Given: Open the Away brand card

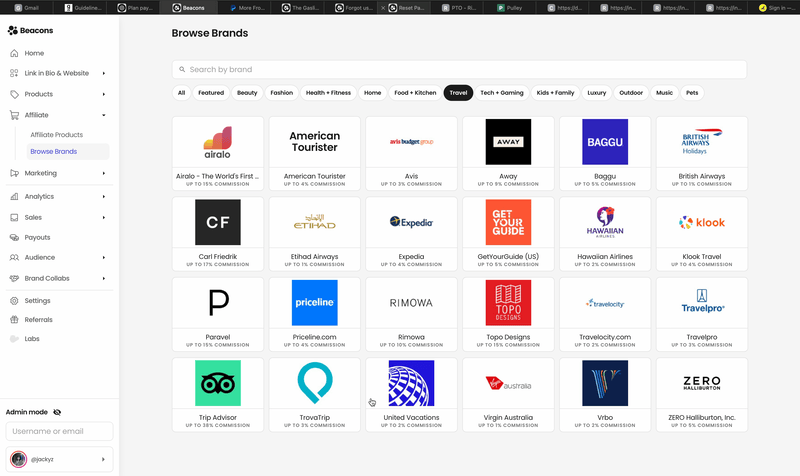Looking at the screenshot, I should 508,154.
